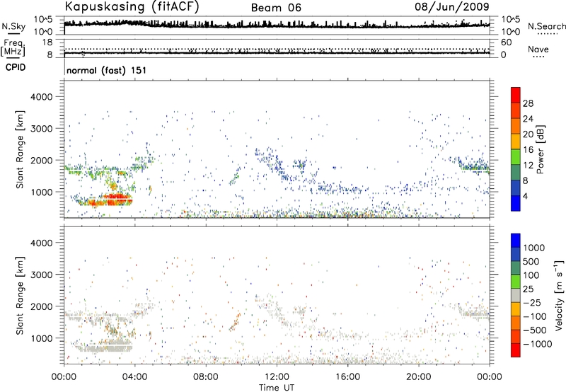Screen dimensions: 566x392
Task: Pick the light green 25-100 velocity swatch
Action: (x=516, y=282)
